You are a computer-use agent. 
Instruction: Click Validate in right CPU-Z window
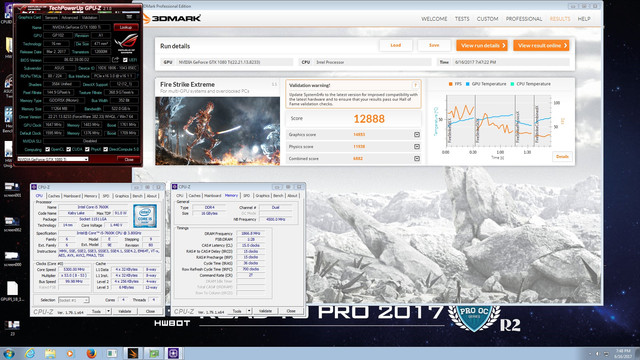click(265, 311)
